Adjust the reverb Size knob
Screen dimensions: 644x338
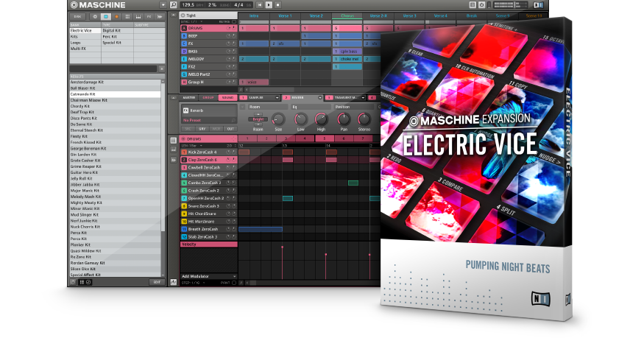point(278,119)
